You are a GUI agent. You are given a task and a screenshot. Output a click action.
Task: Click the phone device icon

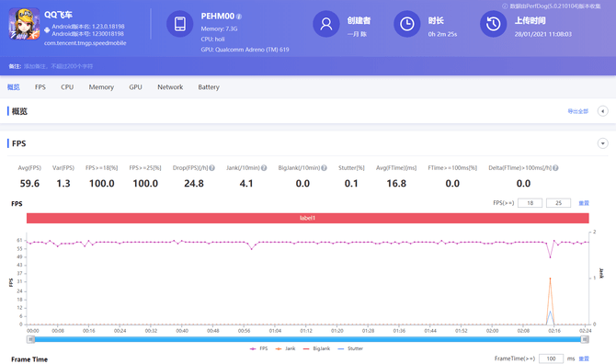pos(180,24)
